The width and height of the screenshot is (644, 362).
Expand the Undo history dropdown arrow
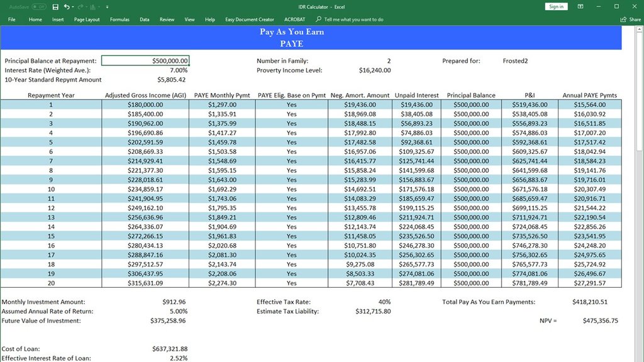(x=73, y=7)
